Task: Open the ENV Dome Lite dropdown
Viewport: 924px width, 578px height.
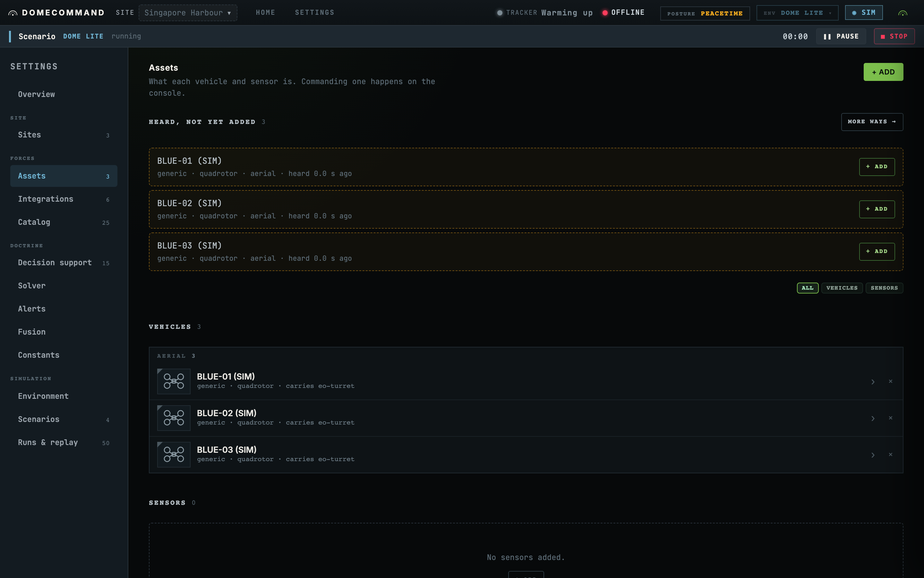Action: point(797,13)
